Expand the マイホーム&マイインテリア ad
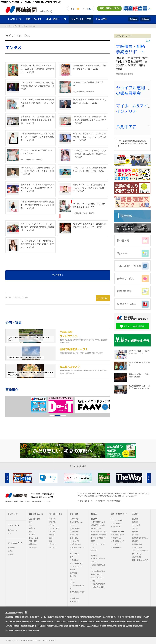Image resolution: width=156 pixels, height=644 pixels. pyautogui.click(x=132, y=108)
